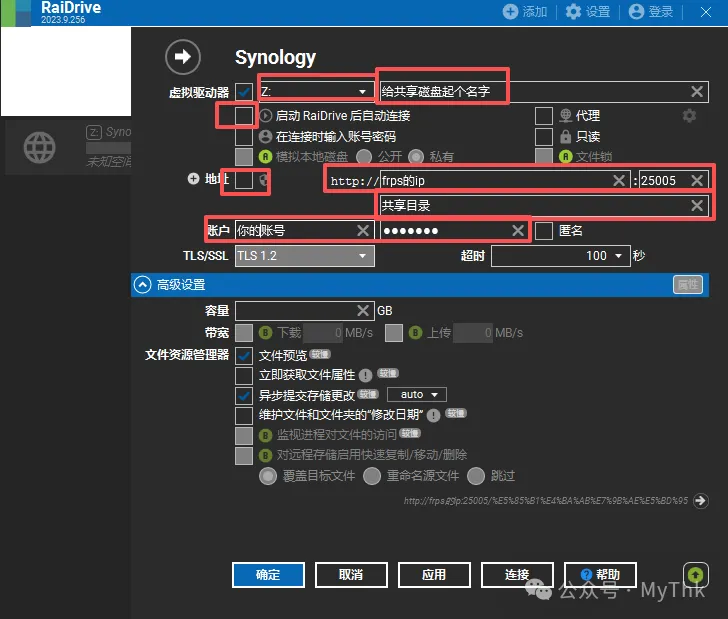Open proxy settings gear icon
728x619 pixels.
(x=688, y=116)
